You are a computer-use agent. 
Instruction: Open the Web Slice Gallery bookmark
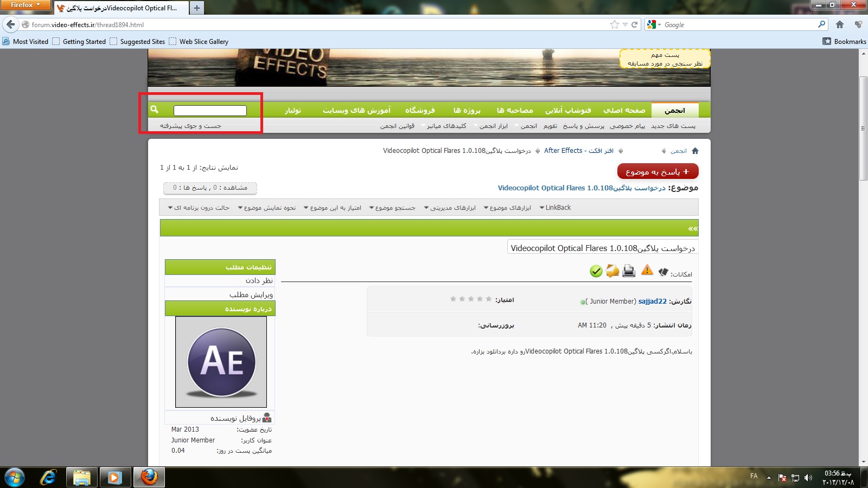(199, 41)
